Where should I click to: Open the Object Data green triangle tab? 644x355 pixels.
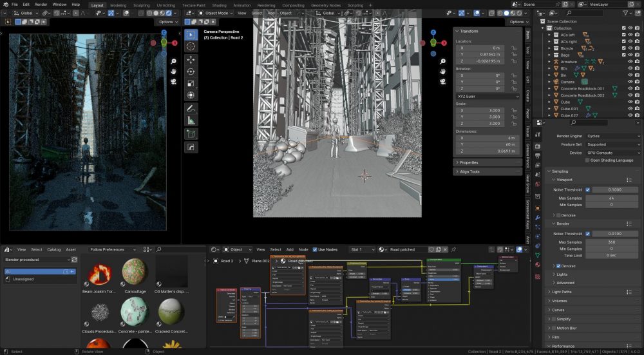coord(538,255)
